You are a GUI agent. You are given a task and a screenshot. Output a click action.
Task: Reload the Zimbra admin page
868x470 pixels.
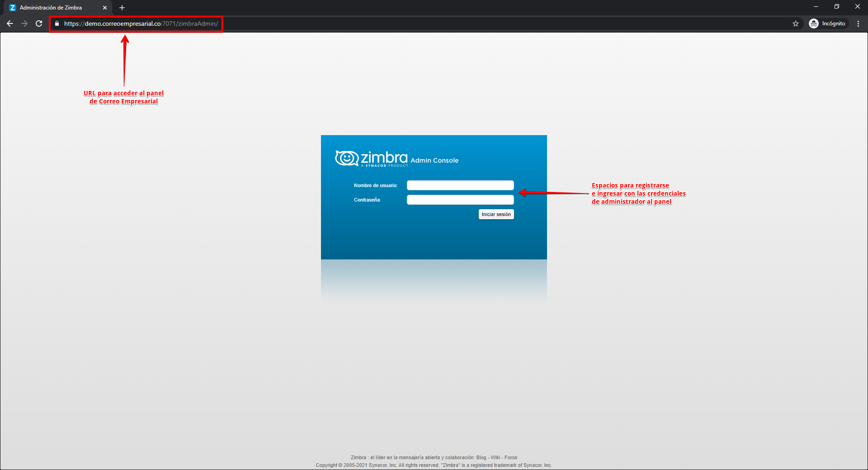point(39,23)
